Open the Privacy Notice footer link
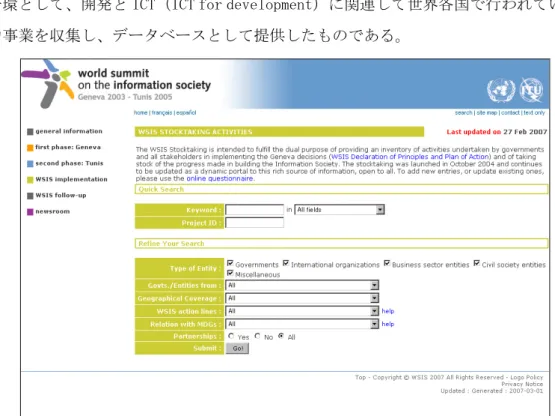This screenshot has height=416, width=555. pos(522,384)
